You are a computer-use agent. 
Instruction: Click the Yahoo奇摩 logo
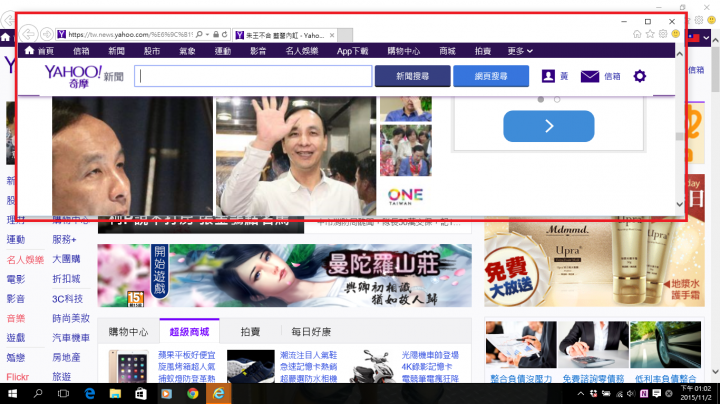[73, 76]
